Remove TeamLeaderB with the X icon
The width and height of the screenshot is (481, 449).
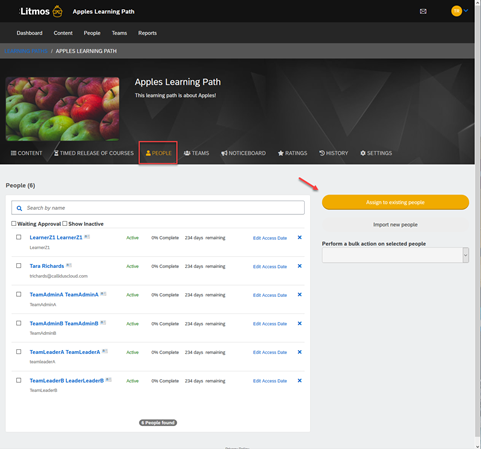[299, 381]
